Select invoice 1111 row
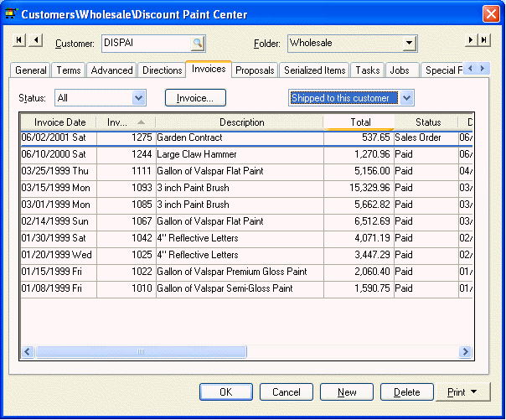 [246, 171]
